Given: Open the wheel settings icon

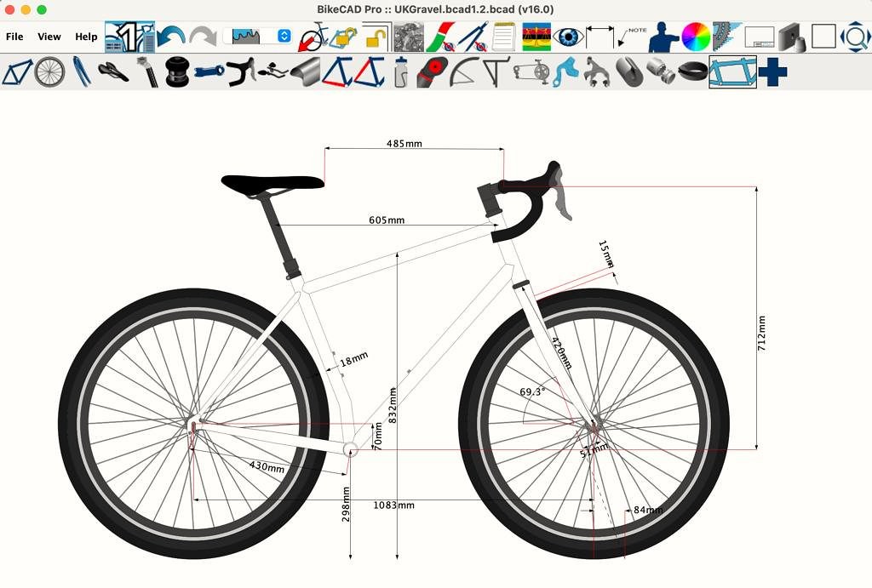Looking at the screenshot, I should point(49,72).
